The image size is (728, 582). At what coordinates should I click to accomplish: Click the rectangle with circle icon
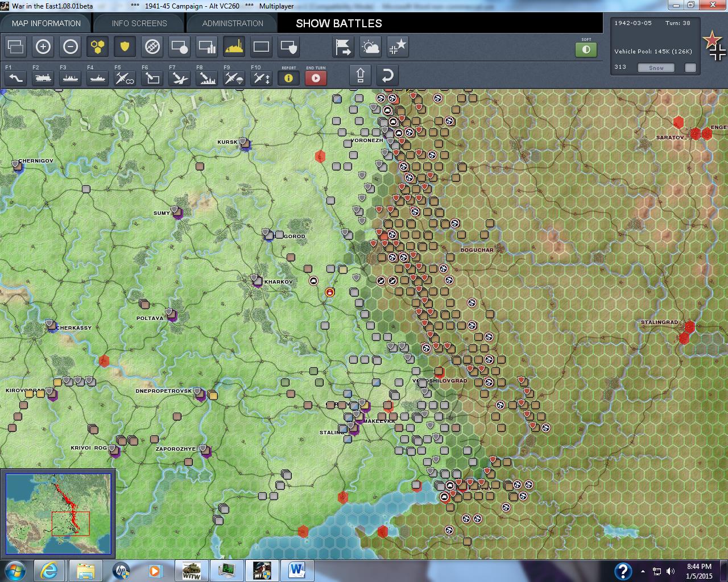[x=180, y=47]
